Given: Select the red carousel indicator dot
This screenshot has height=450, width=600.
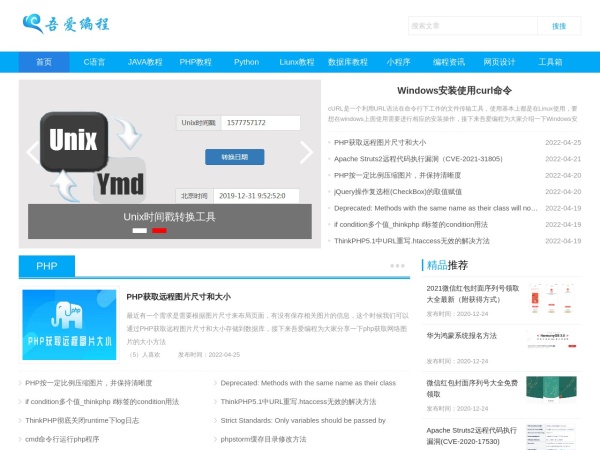Looking at the screenshot, I should (x=159, y=230).
